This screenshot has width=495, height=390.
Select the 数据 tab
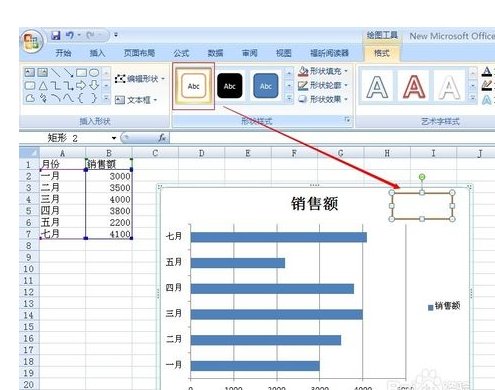tap(215, 53)
